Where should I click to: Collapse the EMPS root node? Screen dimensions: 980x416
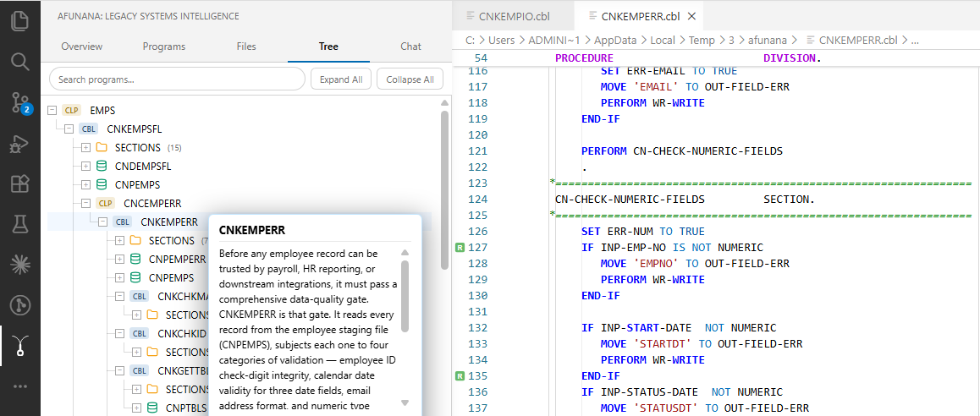coord(52,111)
